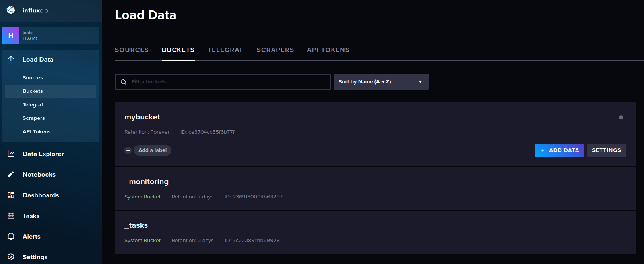The width and height of the screenshot is (644, 264).
Task: Click the Dashboards grid icon
Action: [x=11, y=195]
